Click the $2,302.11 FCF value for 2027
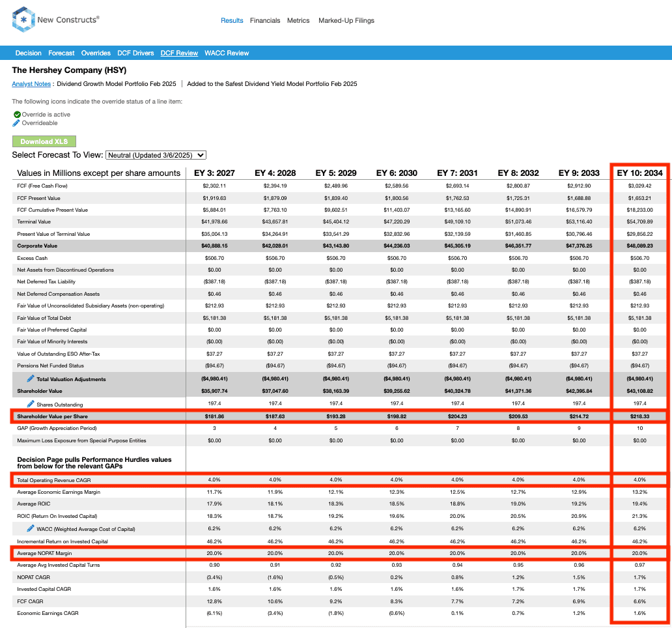This screenshot has height=628, width=672. click(214, 186)
